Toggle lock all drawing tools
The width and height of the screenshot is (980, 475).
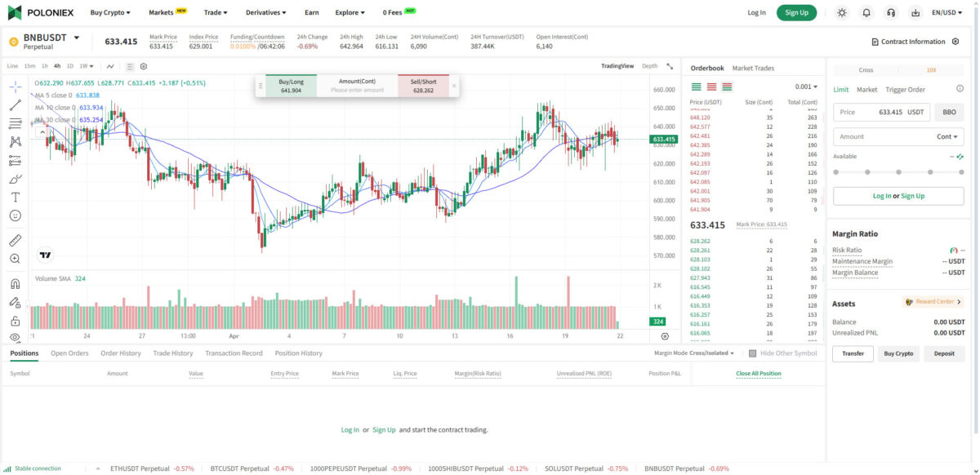[15, 321]
